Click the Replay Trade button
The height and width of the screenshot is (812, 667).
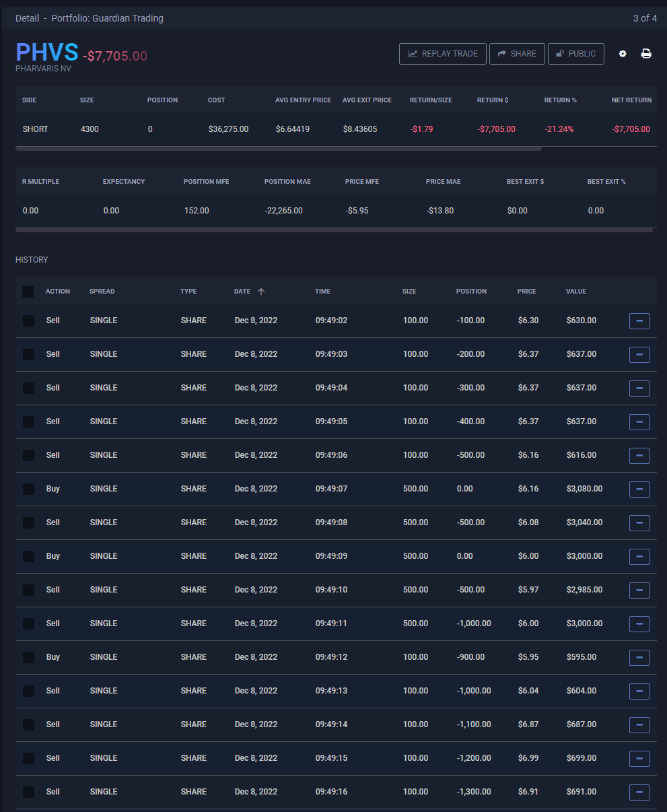(x=443, y=54)
